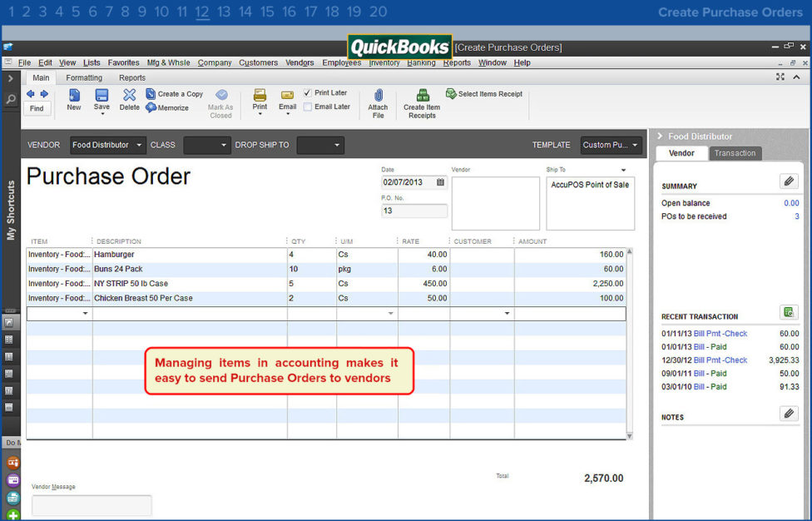This screenshot has height=521, width=812.
Task: Click the orange shortcut icon in sidebar
Action: pyautogui.click(x=13, y=463)
